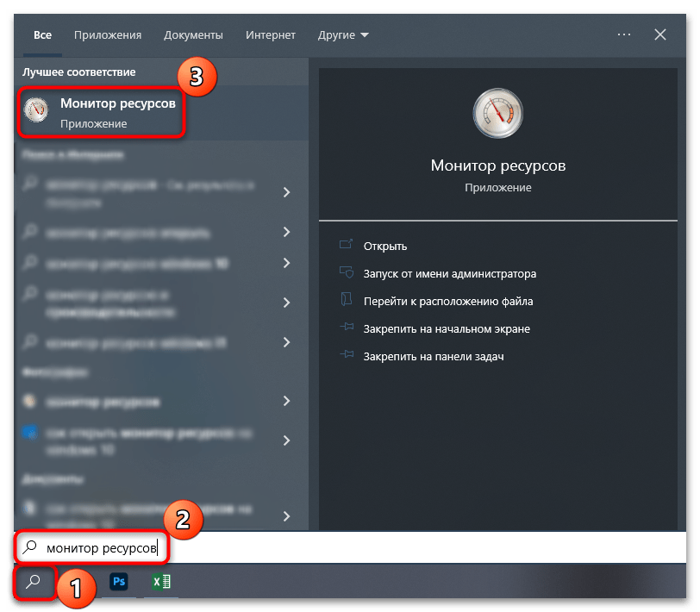Select Закрепить на начальном экране

click(x=446, y=328)
